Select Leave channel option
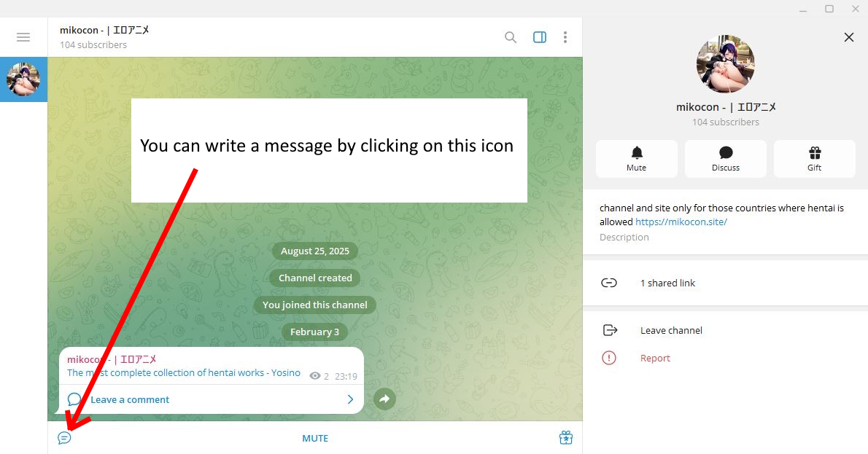 tap(670, 330)
